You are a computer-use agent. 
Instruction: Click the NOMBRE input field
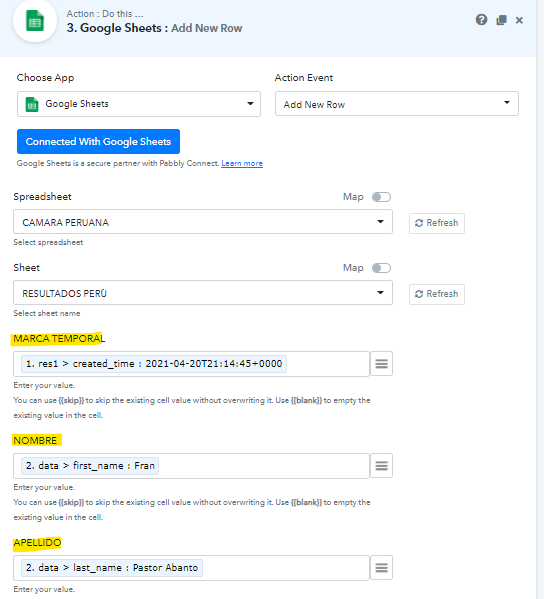point(191,466)
